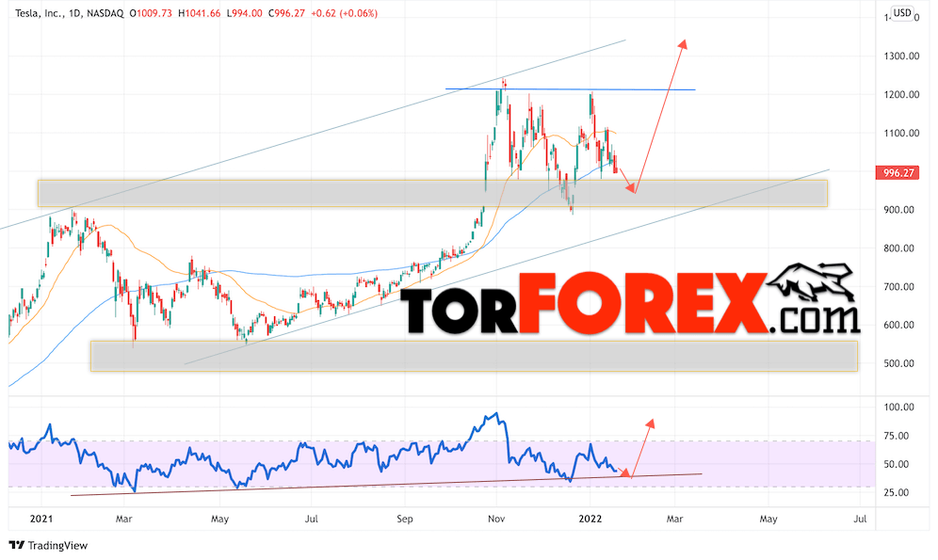The image size is (938, 560).
Task: Click the red 996.27 current price tag
Action: tap(898, 173)
